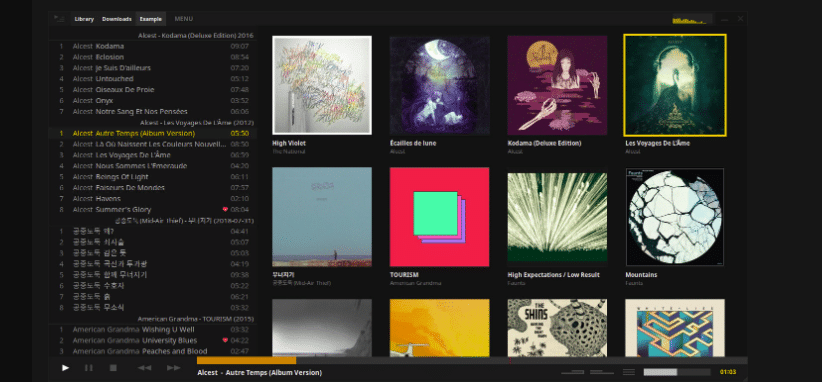822x382 pixels.
Task: Select the track Là Où Naissent Les Couleurs Nouvelles
Action: tap(152, 144)
